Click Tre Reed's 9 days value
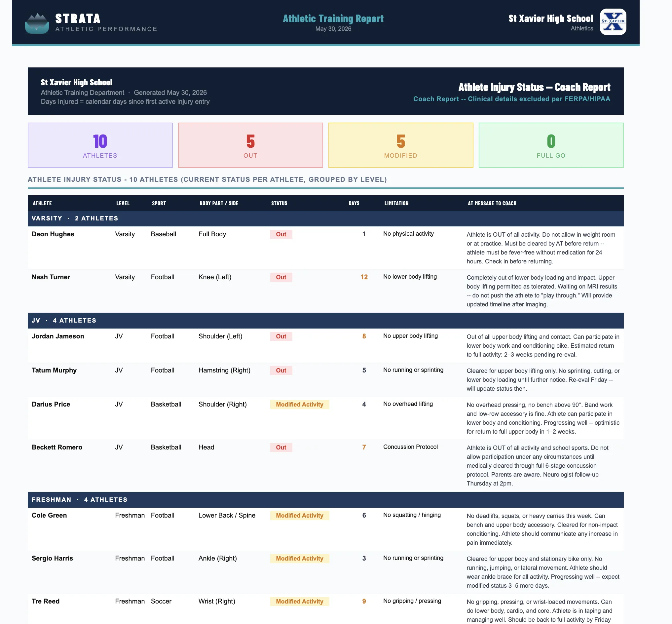The image size is (672, 624). pyautogui.click(x=364, y=602)
